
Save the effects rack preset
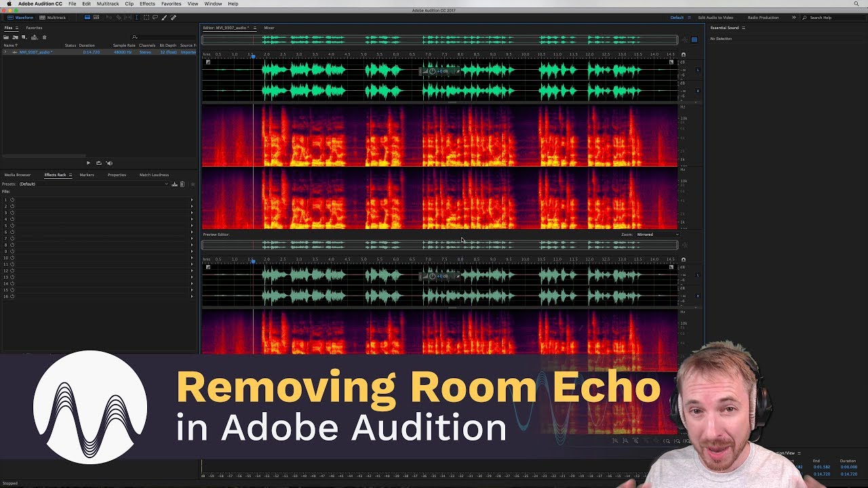click(174, 184)
